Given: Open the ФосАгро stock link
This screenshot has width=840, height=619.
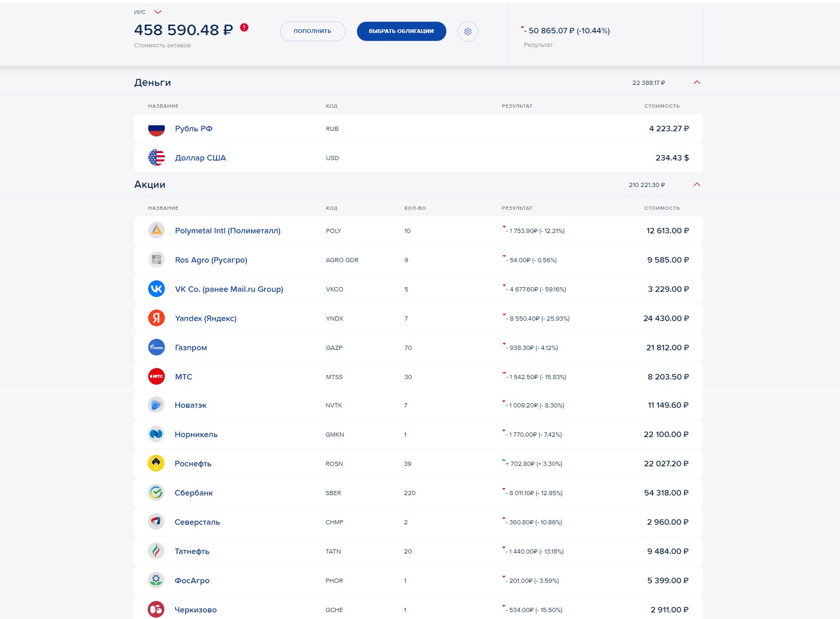Looking at the screenshot, I should [192, 580].
